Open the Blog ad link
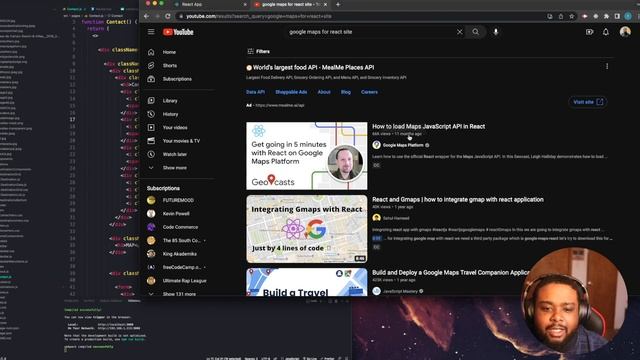This screenshot has width=640, height=360. pos(346,92)
